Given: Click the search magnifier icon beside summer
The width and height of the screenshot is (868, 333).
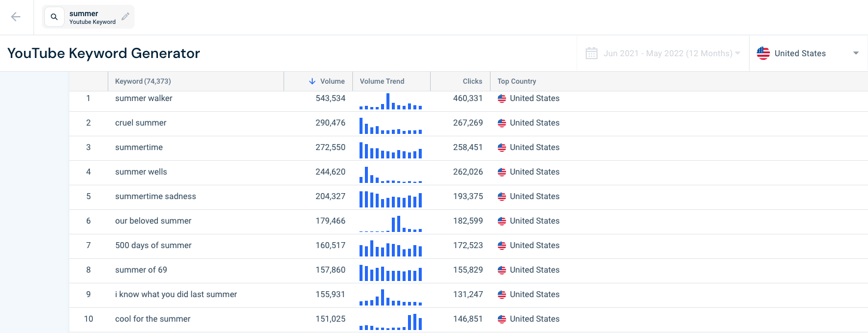Looking at the screenshot, I should pos(54,17).
